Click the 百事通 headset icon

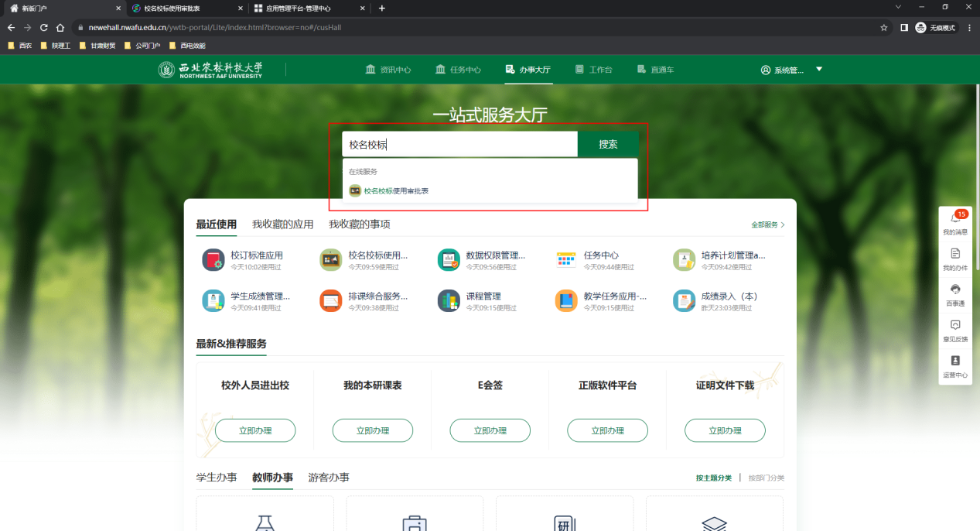(x=954, y=289)
